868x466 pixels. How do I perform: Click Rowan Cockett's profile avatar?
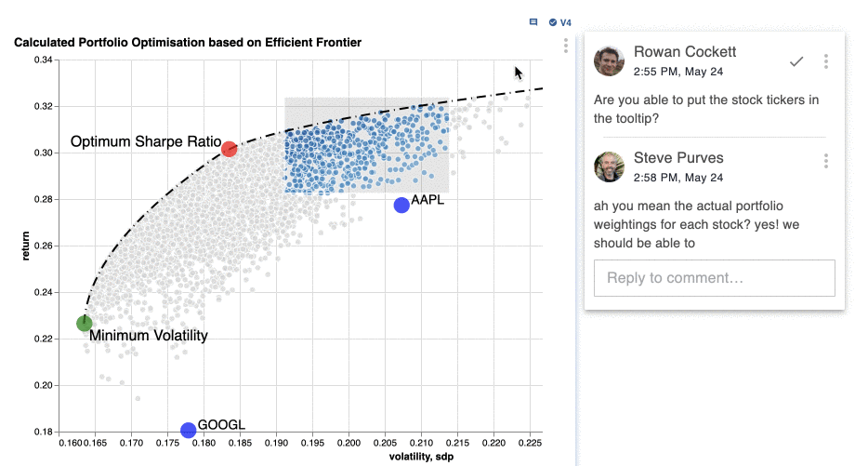point(610,60)
